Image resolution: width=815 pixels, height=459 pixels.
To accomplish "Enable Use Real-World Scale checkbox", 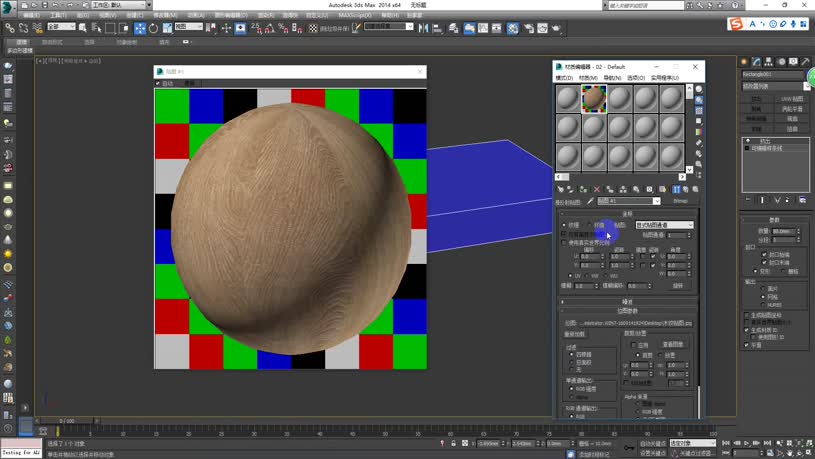I will pyautogui.click(x=564, y=243).
